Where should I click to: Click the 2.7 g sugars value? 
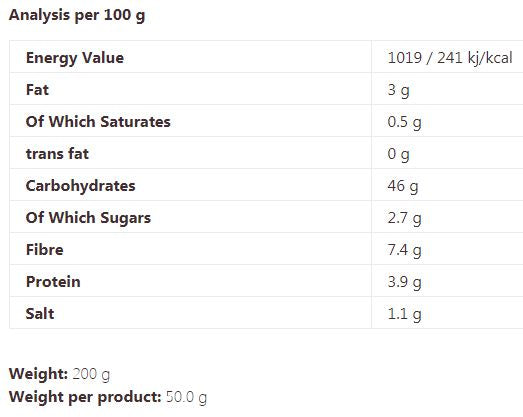[405, 219]
